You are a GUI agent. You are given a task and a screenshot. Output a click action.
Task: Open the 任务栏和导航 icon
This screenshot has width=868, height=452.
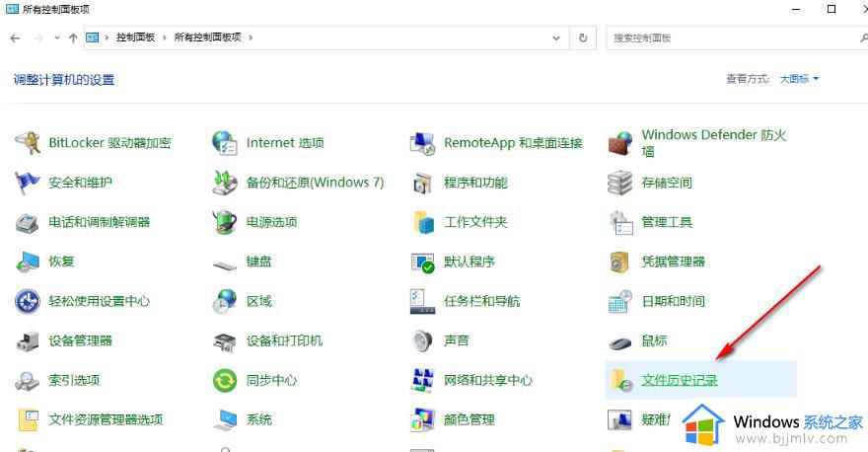[422, 301]
